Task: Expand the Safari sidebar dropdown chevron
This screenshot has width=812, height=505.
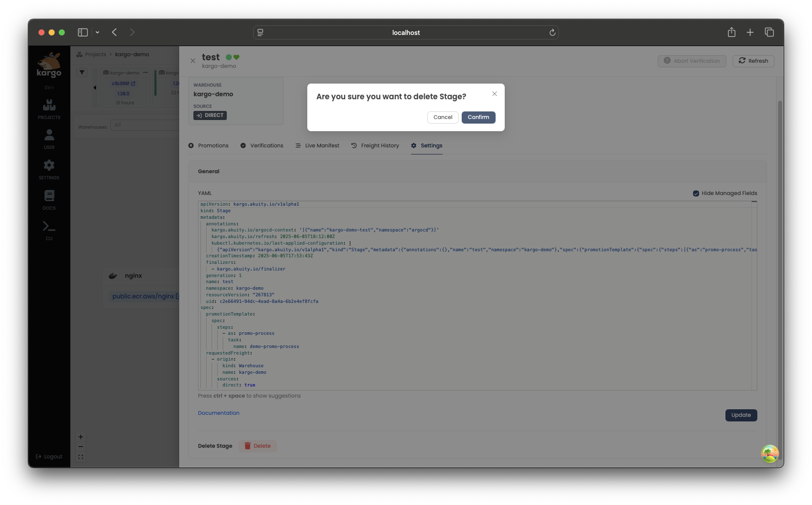Action: [x=97, y=32]
